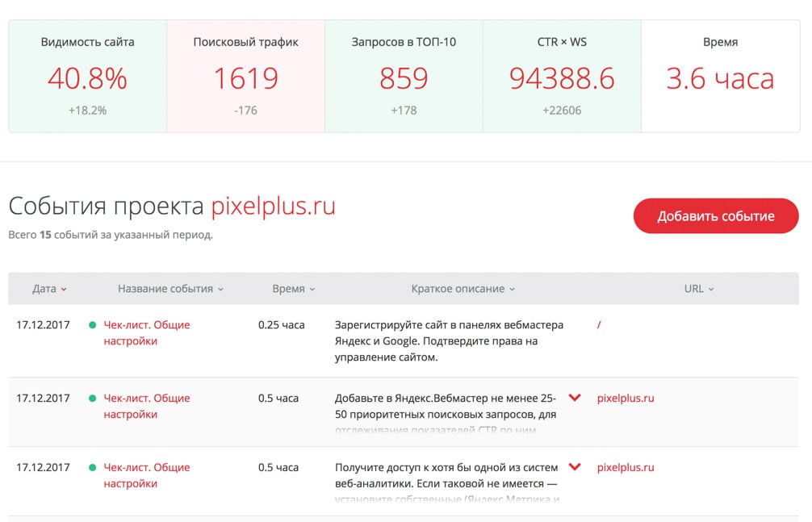Screen dimensions: 812x522
Task: Sort the table by Название события header
Action: point(170,289)
